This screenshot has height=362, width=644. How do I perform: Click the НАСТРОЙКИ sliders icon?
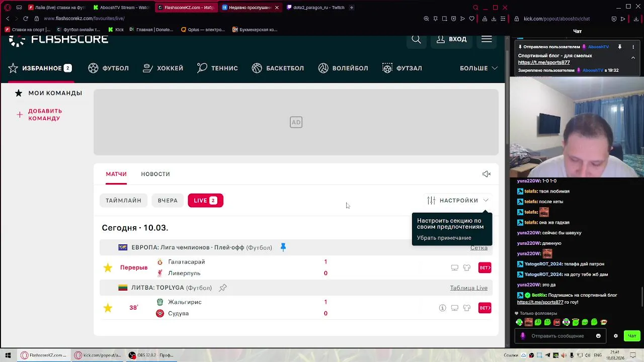pyautogui.click(x=431, y=201)
